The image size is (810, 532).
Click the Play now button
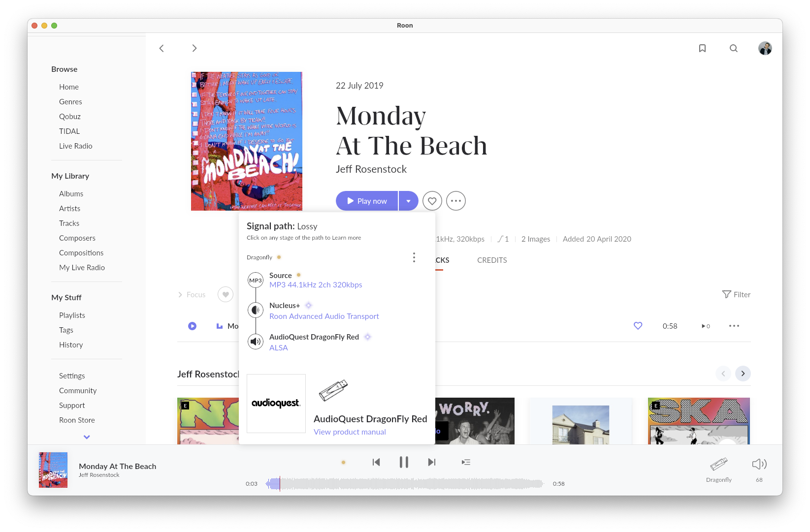[367, 201]
